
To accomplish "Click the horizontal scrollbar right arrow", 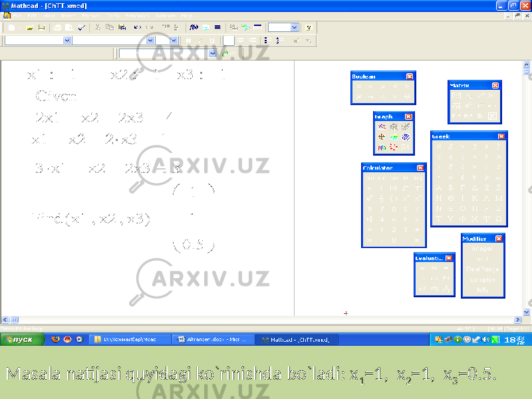I will pos(518,320).
